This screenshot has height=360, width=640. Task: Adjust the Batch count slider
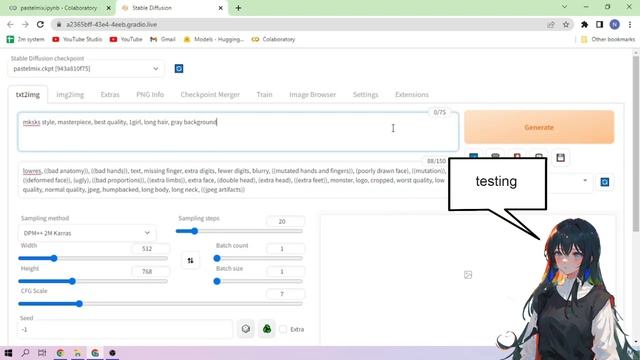click(x=258, y=258)
